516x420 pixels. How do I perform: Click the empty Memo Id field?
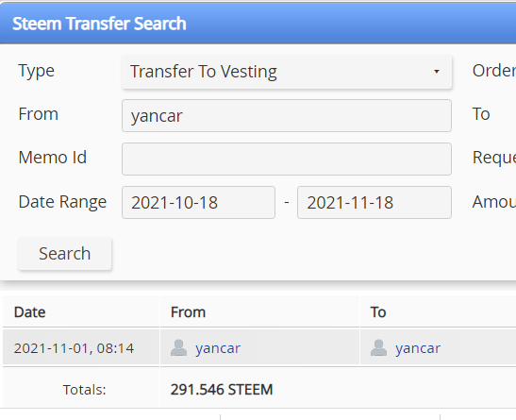point(287,159)
